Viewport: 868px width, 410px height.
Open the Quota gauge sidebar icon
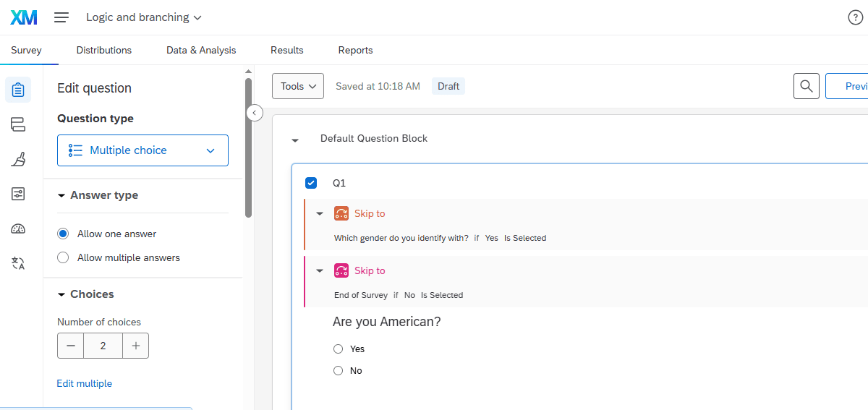coord(18,229)
